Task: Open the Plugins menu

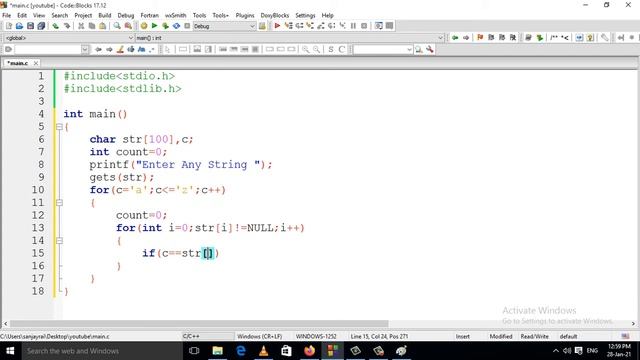Action: point(245,15)
